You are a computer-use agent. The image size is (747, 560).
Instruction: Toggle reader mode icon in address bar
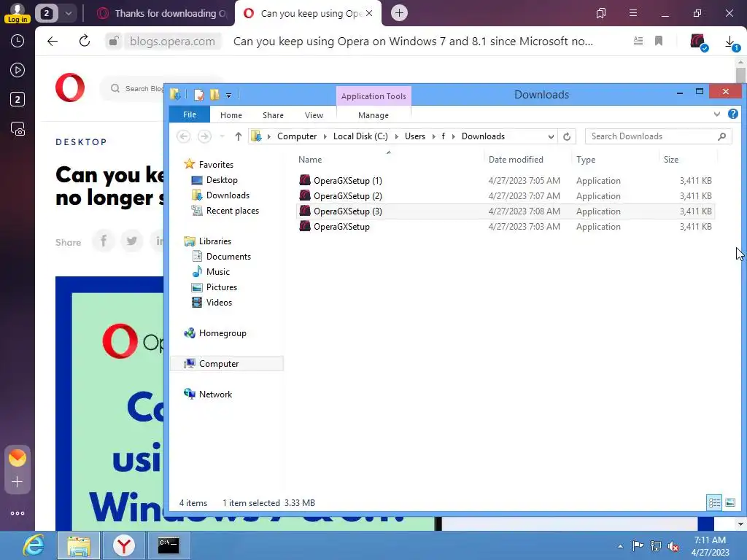pyautogui.click(x=638, y=42)
